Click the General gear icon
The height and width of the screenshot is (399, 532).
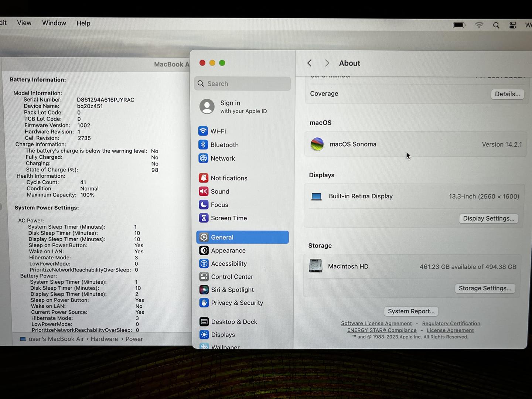pyautogui.click(x=204, y=237)
